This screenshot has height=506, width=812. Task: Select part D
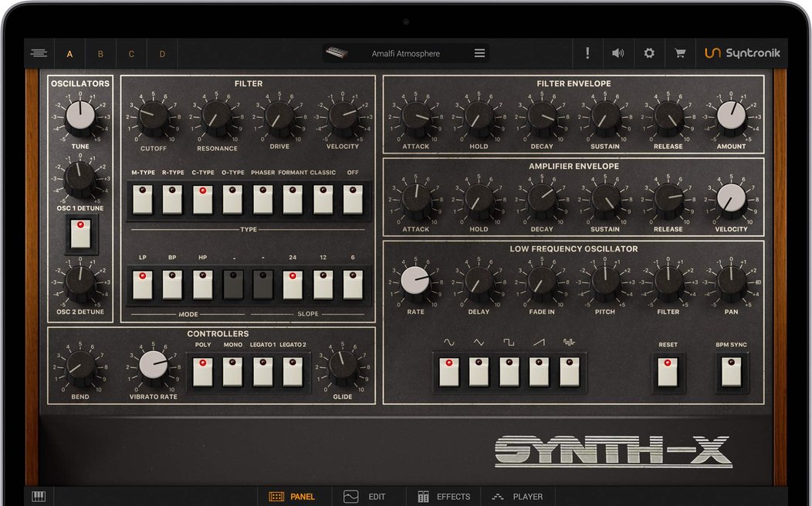(162, 54)
